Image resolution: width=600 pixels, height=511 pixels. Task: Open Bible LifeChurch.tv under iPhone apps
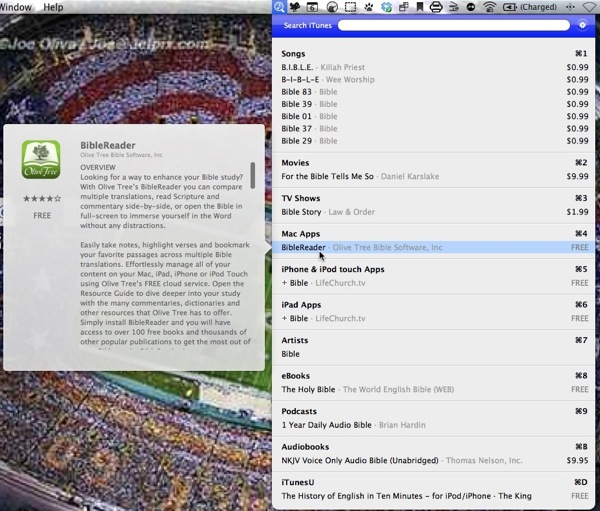pos(434,283)
